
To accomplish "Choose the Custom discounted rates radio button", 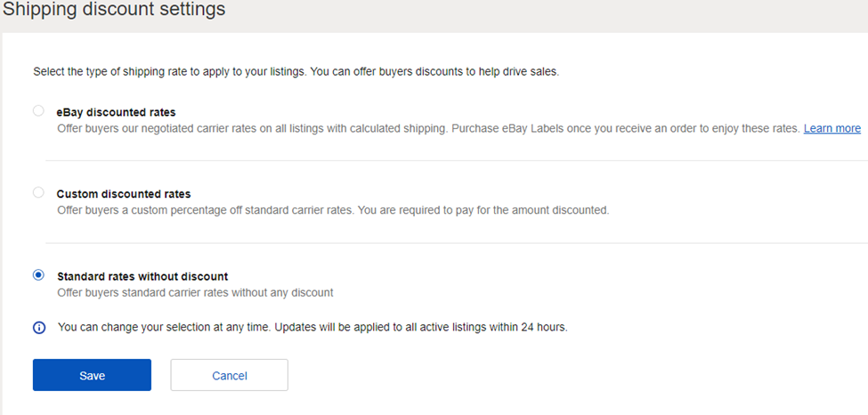I will tap(38, 193).
